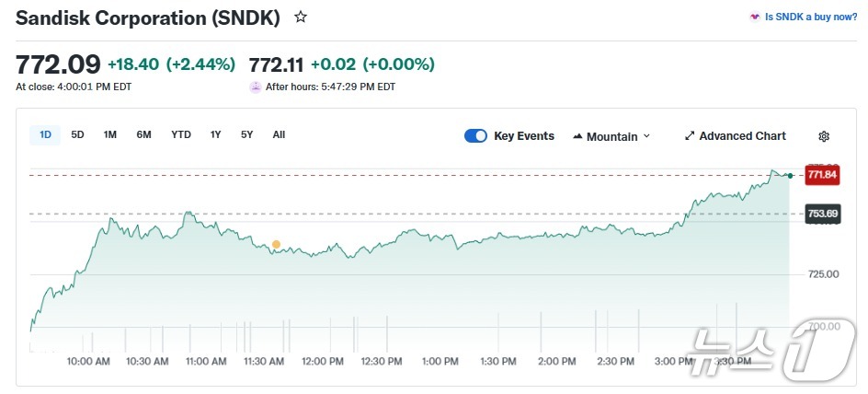
Task: Click the Mountain chart type icon
Action: point(577,136)
